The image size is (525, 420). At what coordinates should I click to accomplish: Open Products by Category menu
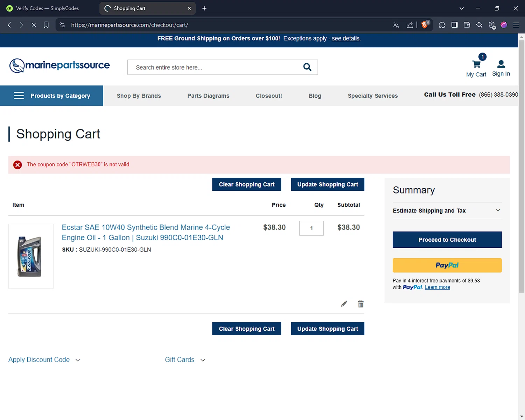pos(51,96)
